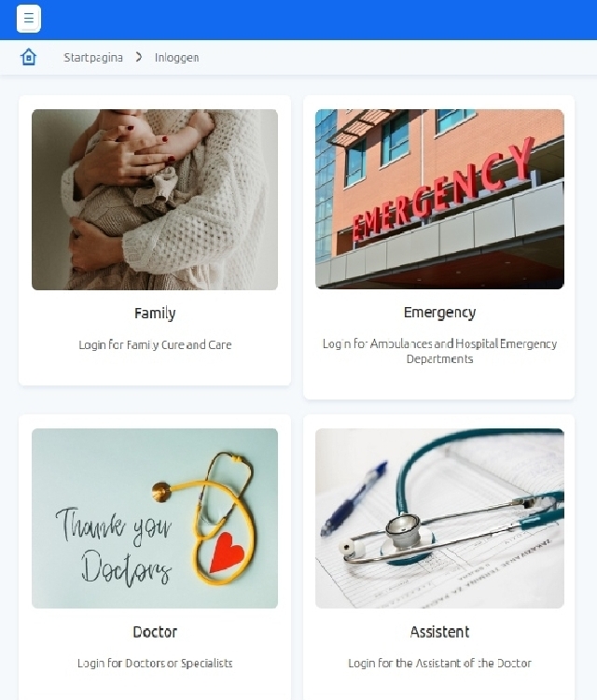Screen dimensions: 597x700
Task: Open the teal stethoscope Assistent image
Action: pyautogui.click(x=439, y=518)
